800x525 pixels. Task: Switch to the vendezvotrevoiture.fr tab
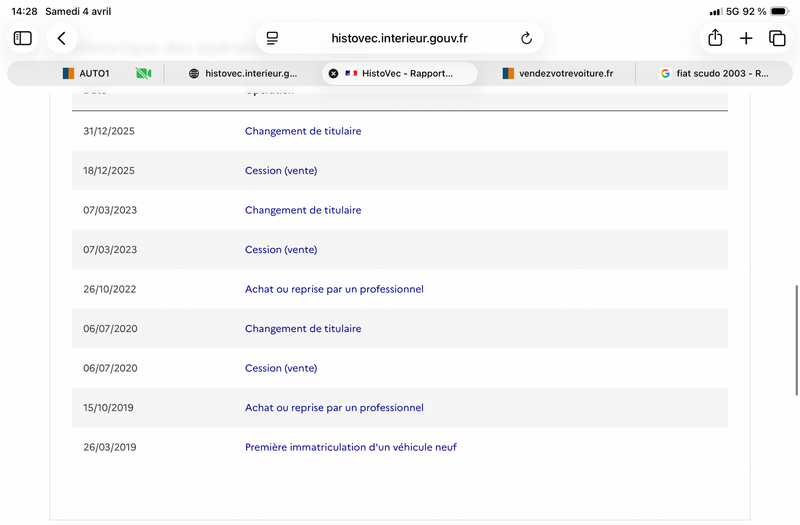click(x=565, y=73)
